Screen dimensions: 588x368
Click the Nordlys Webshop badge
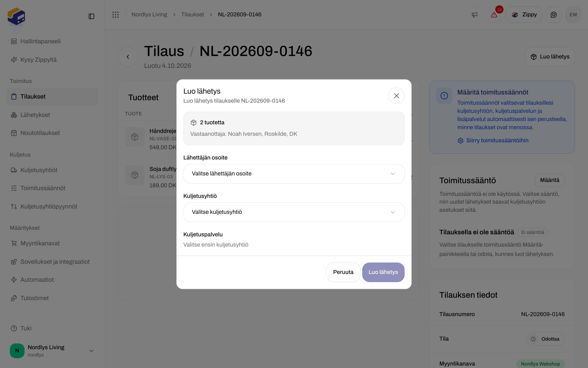pos(540,364)
